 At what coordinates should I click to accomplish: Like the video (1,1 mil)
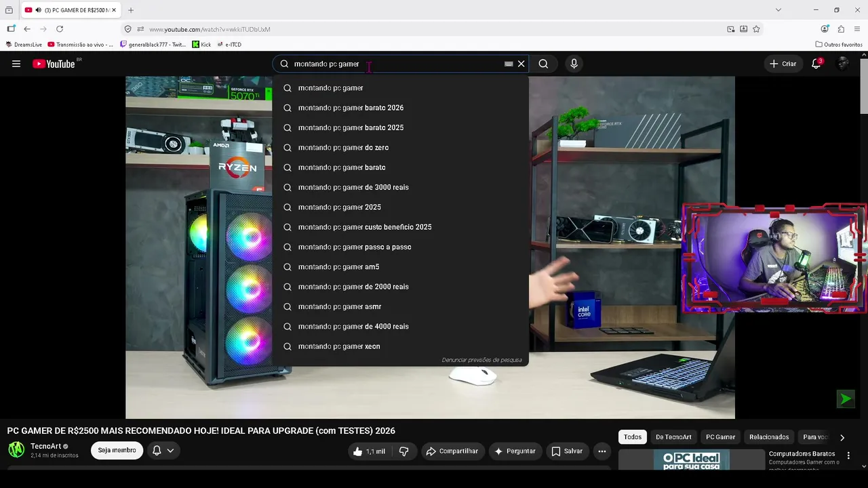point(369,451)
